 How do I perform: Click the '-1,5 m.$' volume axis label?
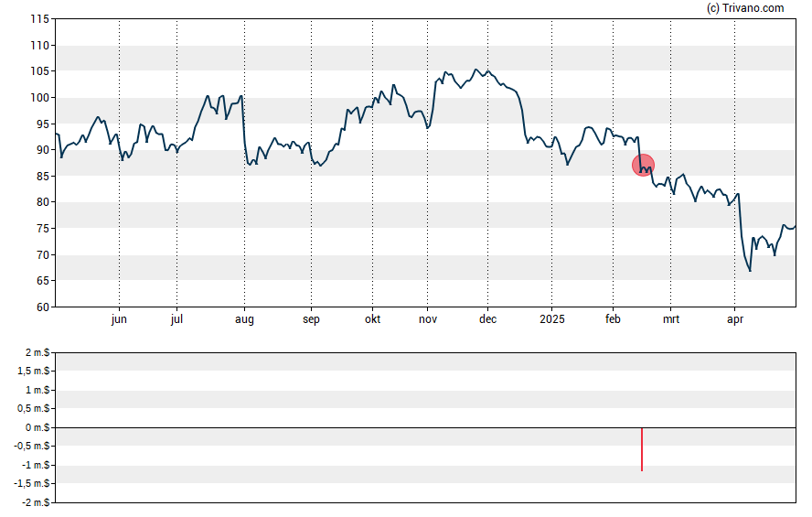[x=32, y=484]
